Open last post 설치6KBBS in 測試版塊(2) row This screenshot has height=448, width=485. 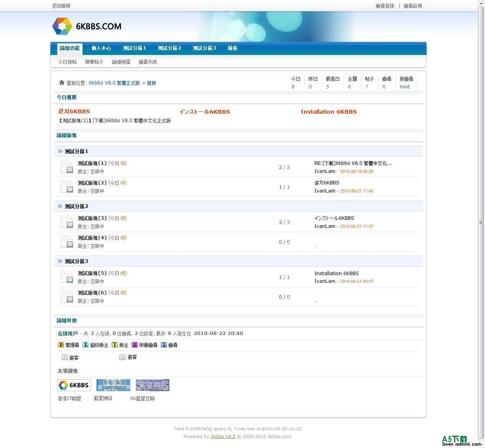pos(327,183)
